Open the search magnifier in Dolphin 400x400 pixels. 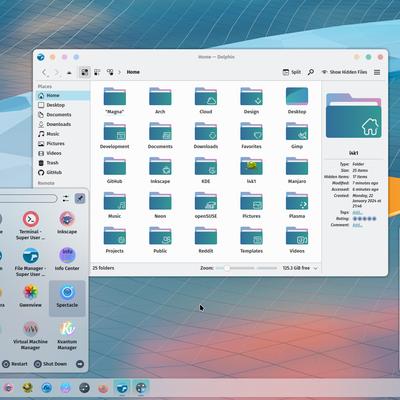[311, 72]
